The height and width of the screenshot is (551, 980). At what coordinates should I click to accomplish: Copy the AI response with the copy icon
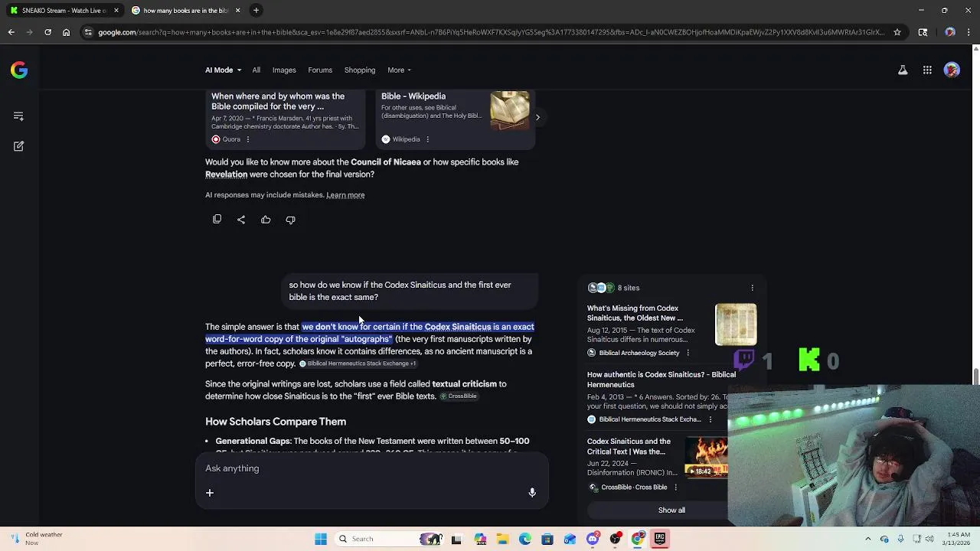(217, 220)
